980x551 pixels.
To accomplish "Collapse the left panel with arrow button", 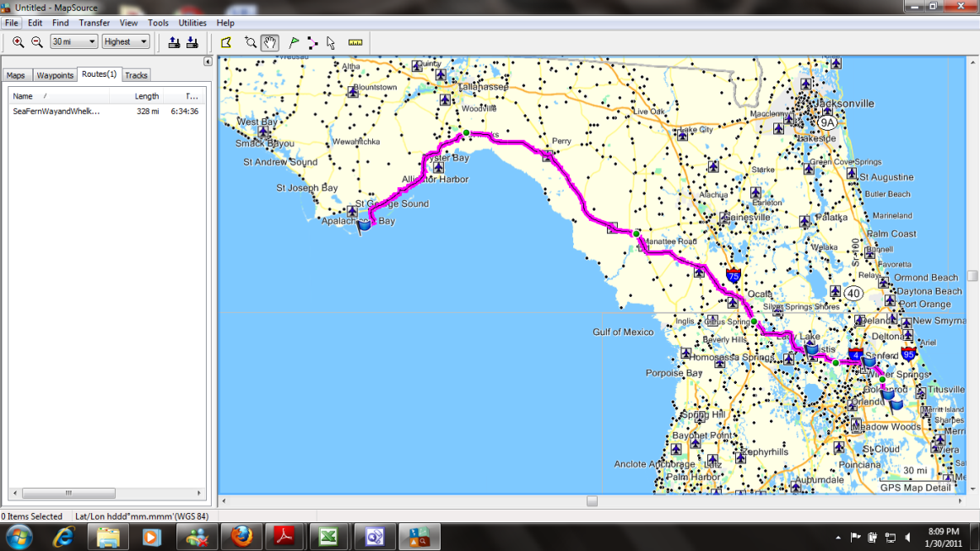I will (208, 62).
